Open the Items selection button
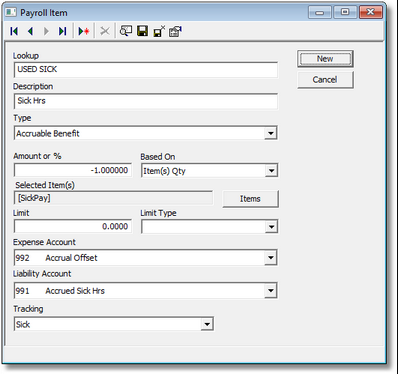 point(250,199)
